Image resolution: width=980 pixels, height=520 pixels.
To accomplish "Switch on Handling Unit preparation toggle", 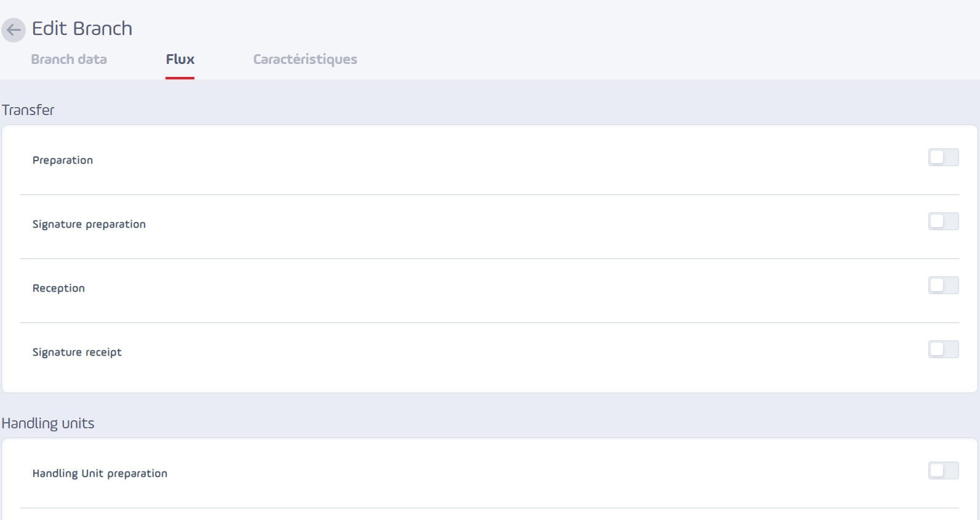I will 943,471.
